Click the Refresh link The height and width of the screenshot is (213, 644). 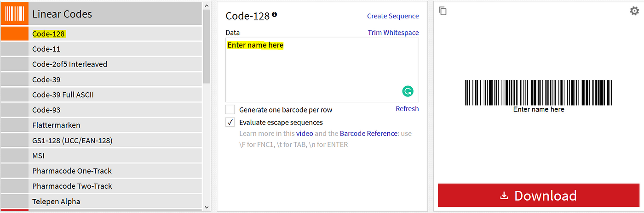407,109
